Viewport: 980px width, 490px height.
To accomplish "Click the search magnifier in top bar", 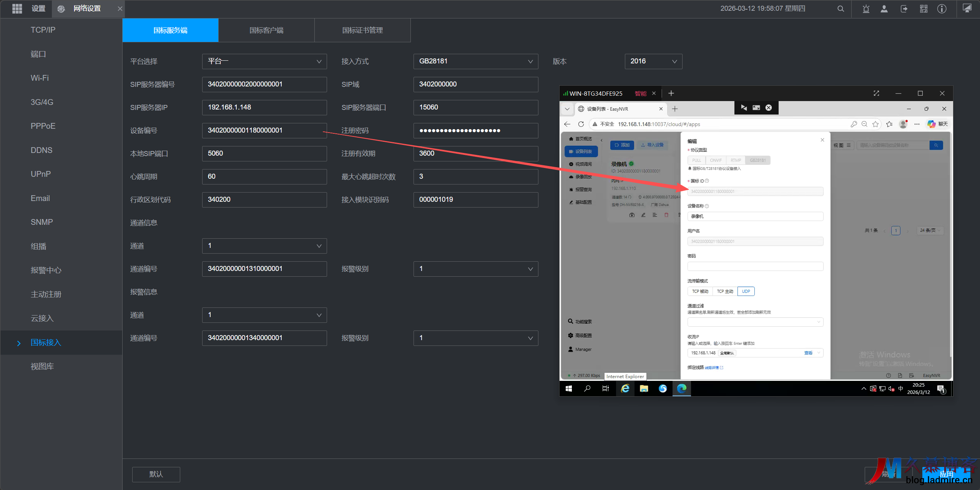I will [840, 9].
